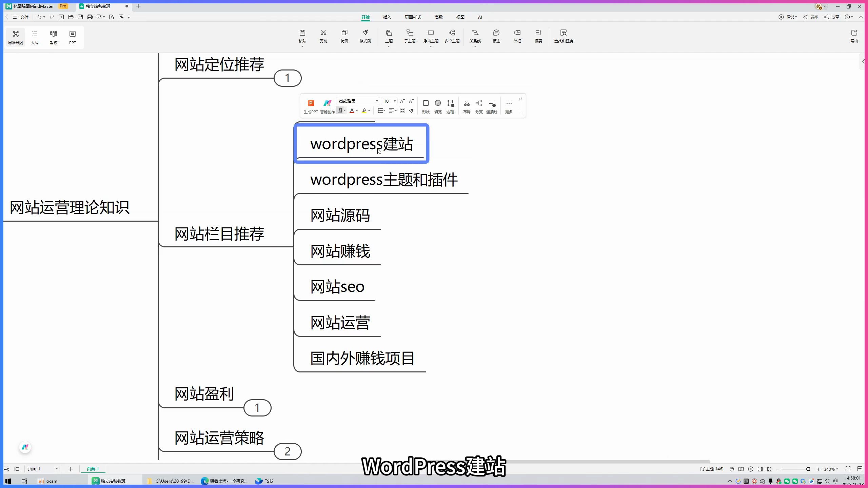
Task: Open the 视图 ribbon tab
Action: pos(460,17)
